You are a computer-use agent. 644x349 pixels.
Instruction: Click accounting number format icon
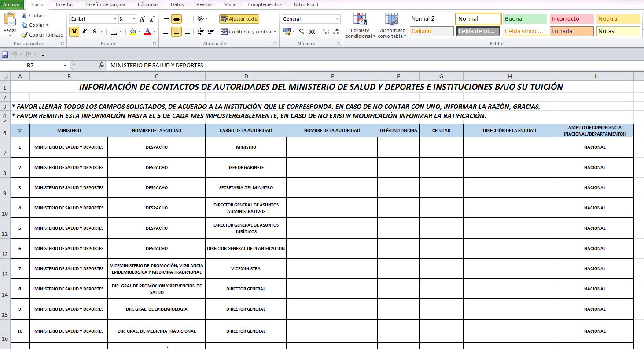[287, 32]
